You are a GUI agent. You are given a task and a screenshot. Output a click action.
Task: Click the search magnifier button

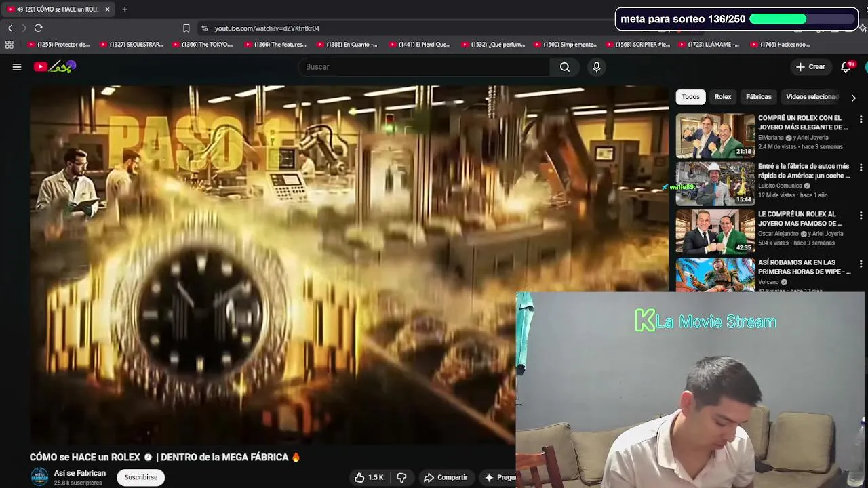[564, 67]
